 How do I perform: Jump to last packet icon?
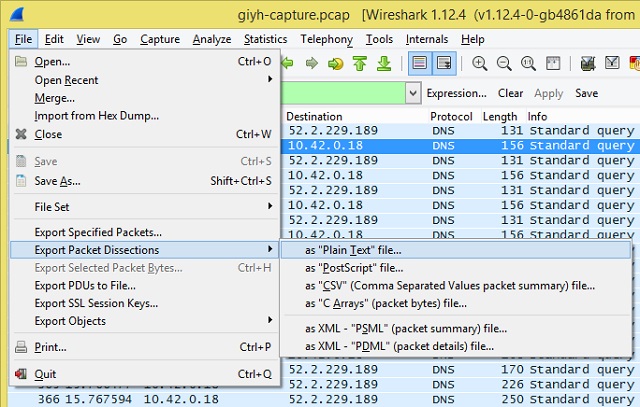(384, 63)
